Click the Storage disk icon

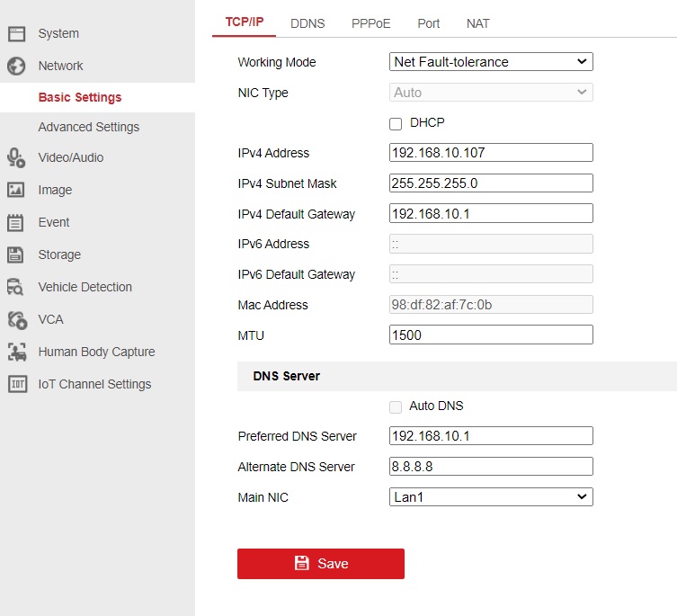[x=16, y=254]
